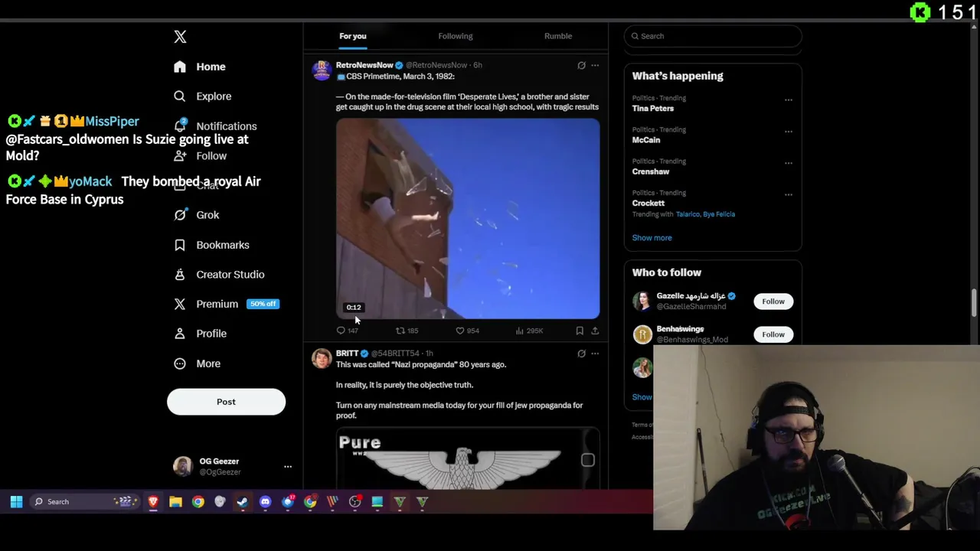The image size is (980, 551).
Task: Open RetroNewsNow profile avatar
Action: coord(322,70)
